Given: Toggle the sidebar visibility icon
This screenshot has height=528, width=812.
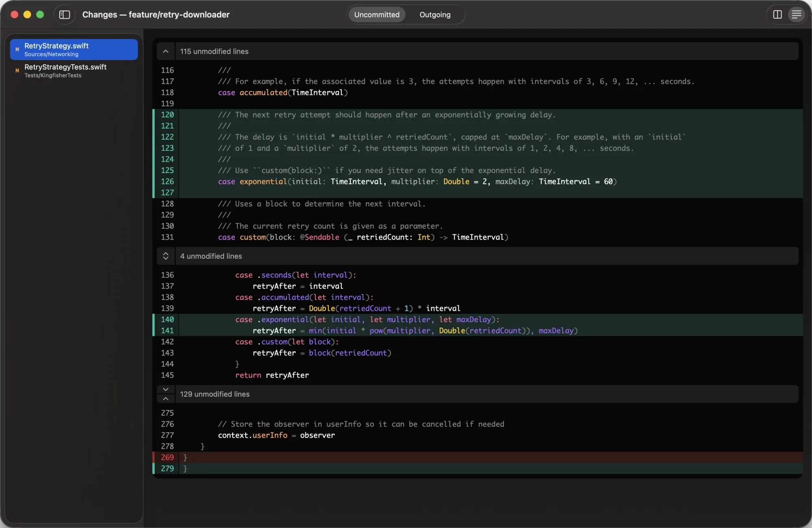Looking at the screenshot, I should tap(65, 15).
